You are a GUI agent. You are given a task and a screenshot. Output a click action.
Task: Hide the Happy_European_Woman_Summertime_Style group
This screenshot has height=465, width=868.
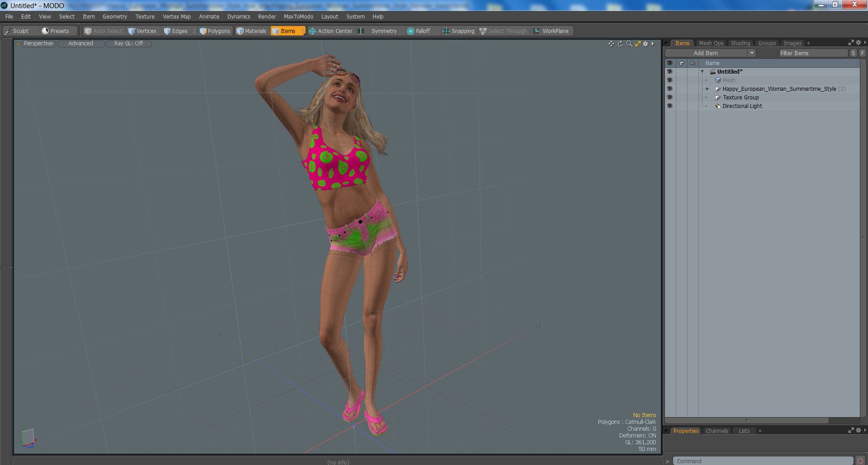click(670, 89)
